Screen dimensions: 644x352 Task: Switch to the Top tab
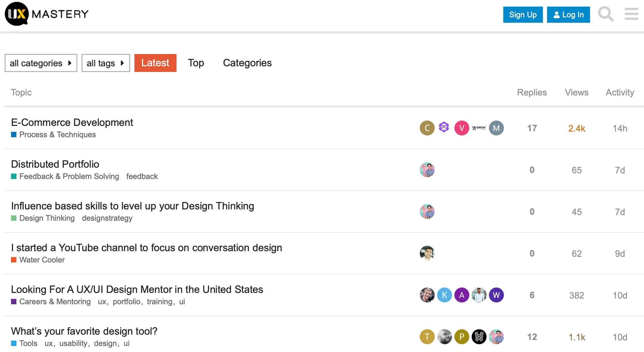(x=196, y=63)
